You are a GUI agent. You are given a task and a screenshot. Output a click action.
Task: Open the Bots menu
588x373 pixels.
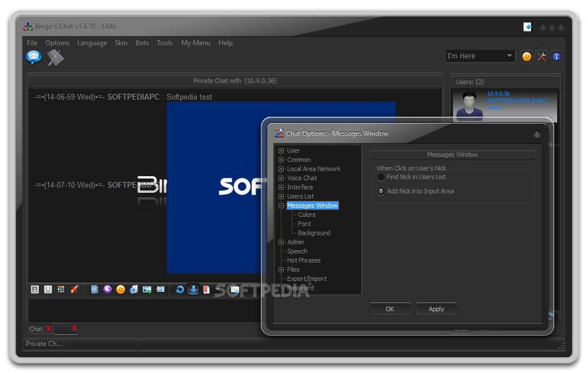click(x=142, y=43)
